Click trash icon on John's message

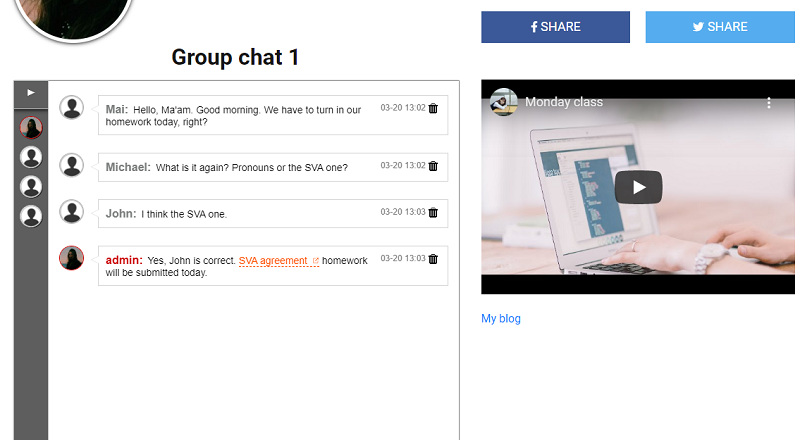click(x=433, y=212)
